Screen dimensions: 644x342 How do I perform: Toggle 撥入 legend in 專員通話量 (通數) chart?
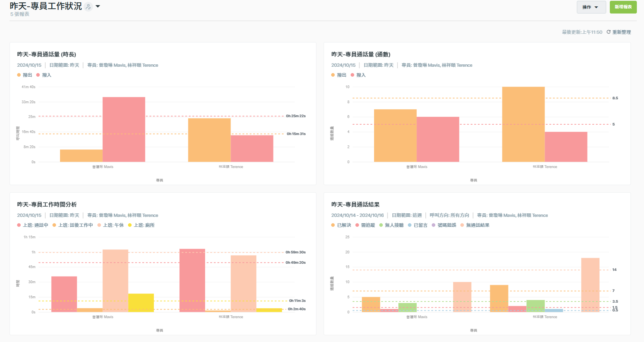[358, 75]
